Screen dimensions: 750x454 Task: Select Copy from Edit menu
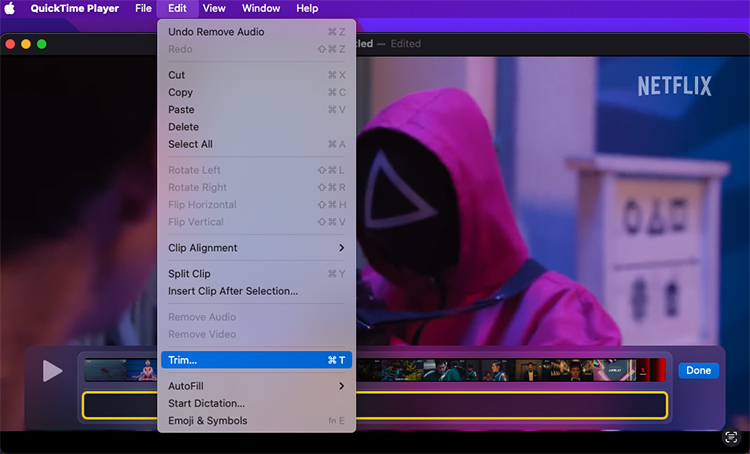pos(256,92)
